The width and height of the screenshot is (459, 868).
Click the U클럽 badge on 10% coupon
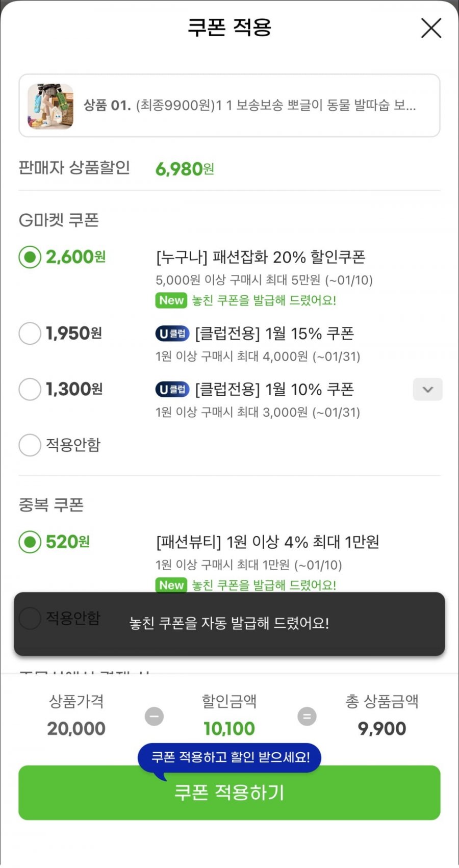(x=172, y=390)
